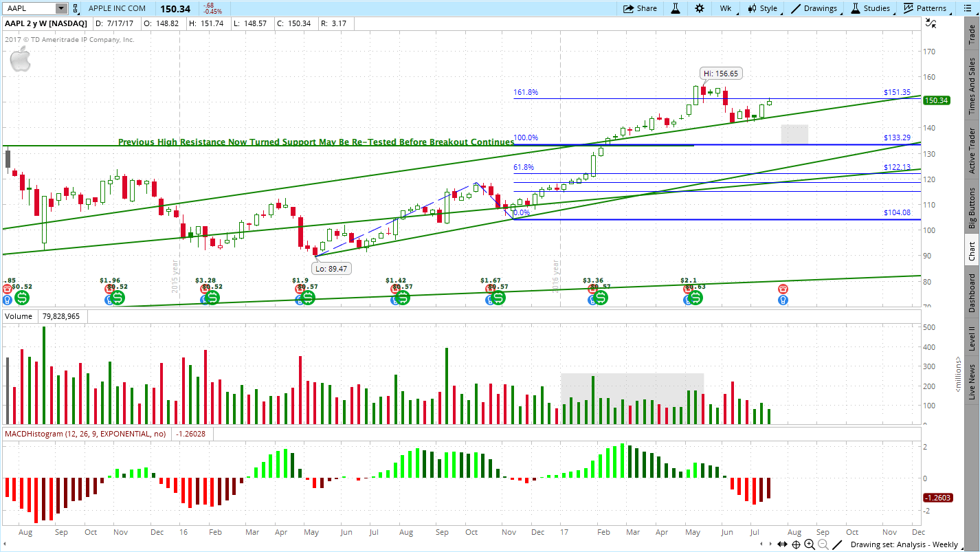
Task: Click the zoom in magnifier icon
Action: click(x=810, y=544)
